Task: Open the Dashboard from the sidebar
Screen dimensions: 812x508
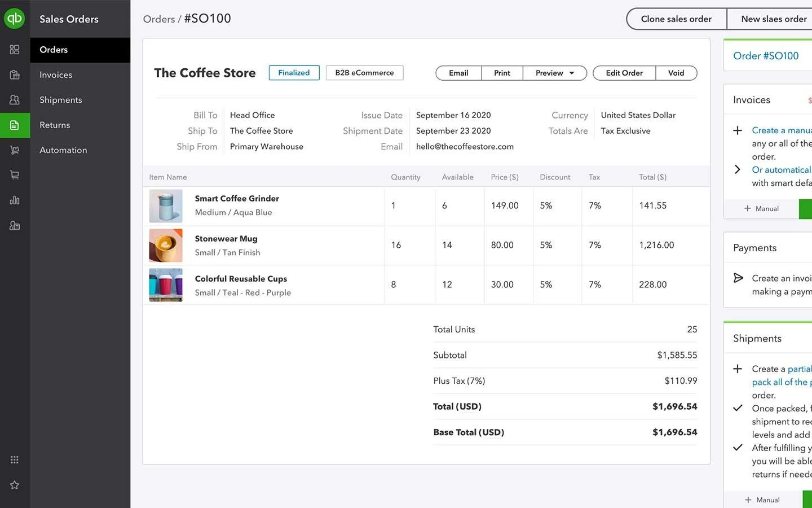Action: click(x=15, y=49)
